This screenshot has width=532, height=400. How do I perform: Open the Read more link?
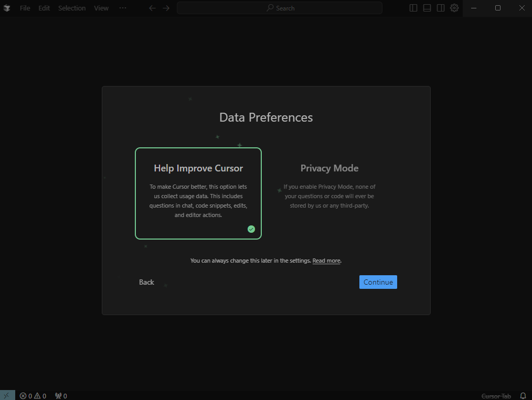pyautogui.click(x=326, y=261)
